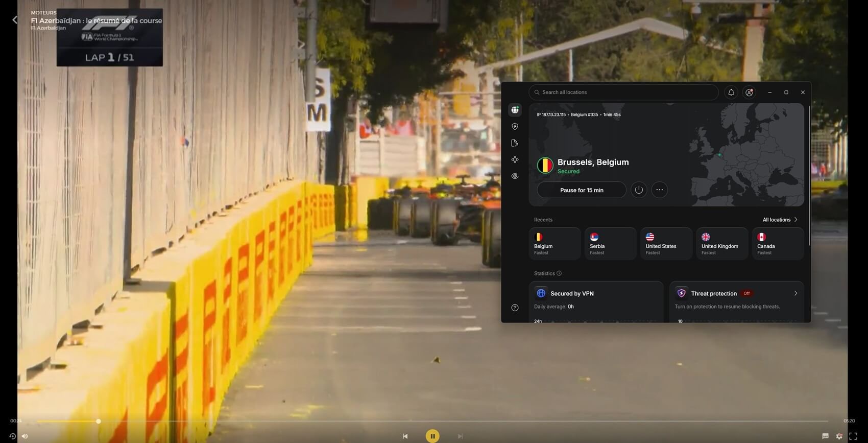Connect to United Kingdom from recents

(x=722, y=244)
